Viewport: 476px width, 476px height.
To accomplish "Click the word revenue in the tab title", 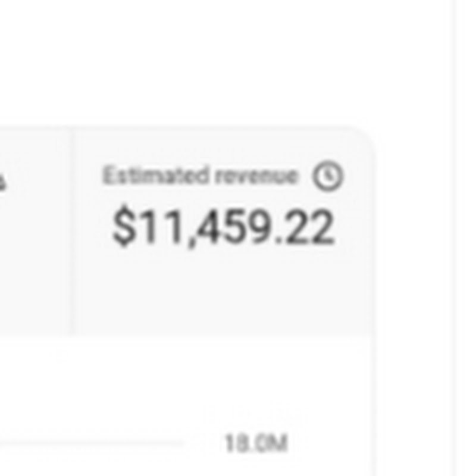I will (x=256, y=176).
